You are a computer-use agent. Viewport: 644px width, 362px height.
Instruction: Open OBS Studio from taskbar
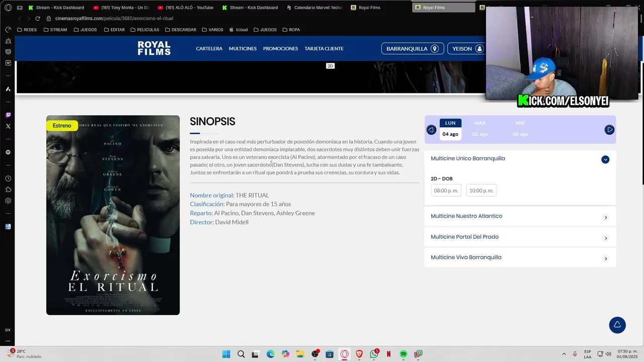coord(315,354)
